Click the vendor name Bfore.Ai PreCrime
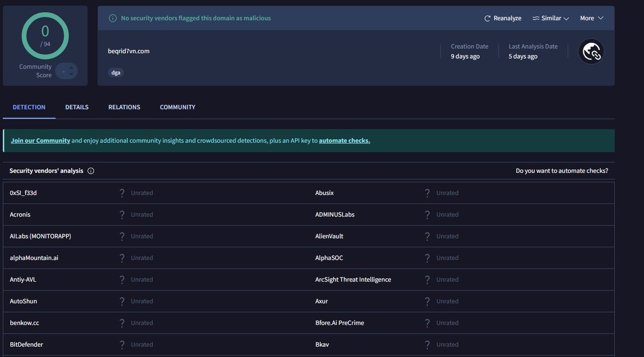The image size is (644, 357). 340,323
